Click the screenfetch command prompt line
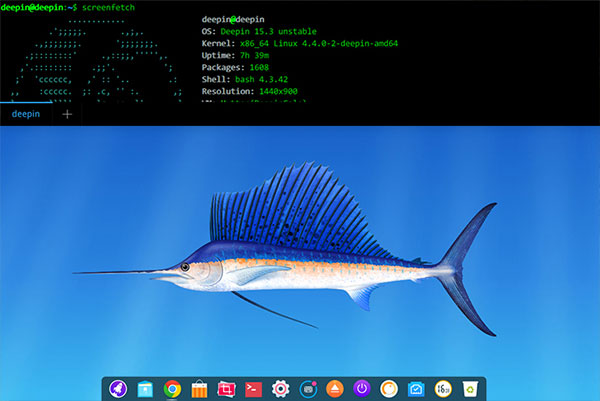The image size is (600, 401). (68, 7)
